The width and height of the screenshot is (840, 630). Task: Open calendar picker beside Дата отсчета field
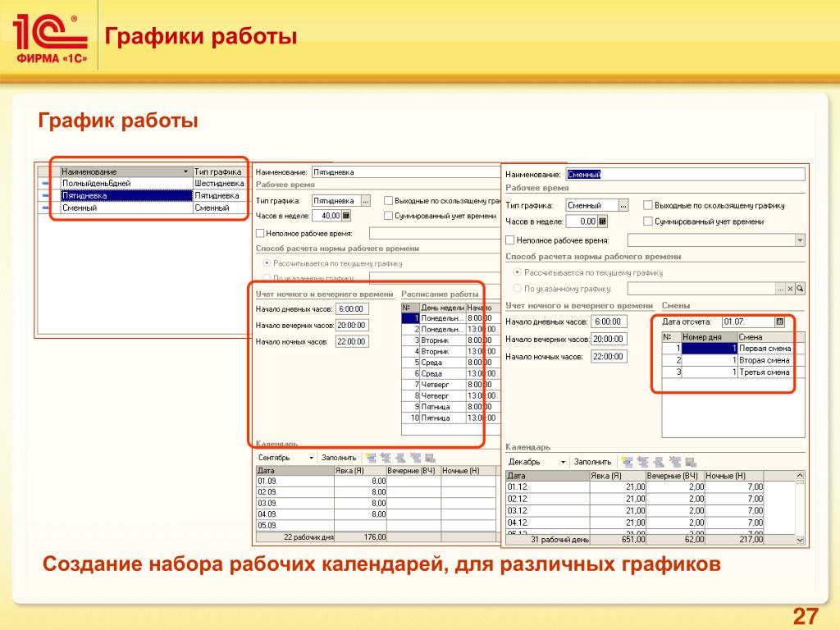pos(779,322)
